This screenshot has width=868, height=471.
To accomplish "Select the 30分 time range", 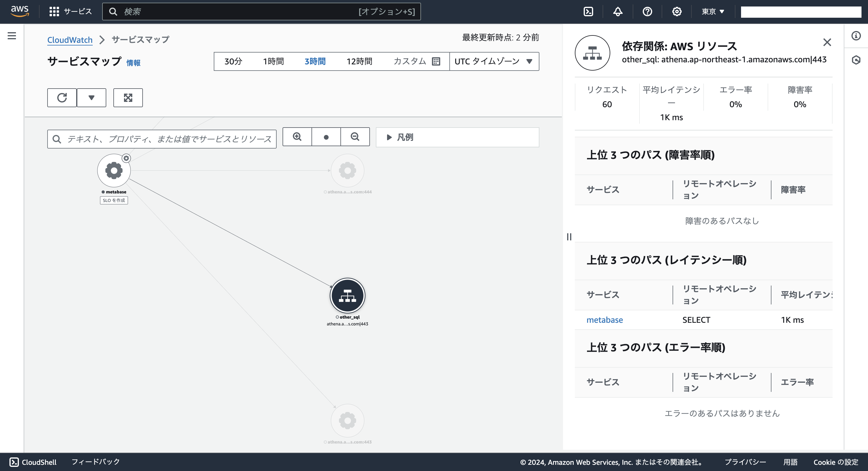I will pos(233,61).
